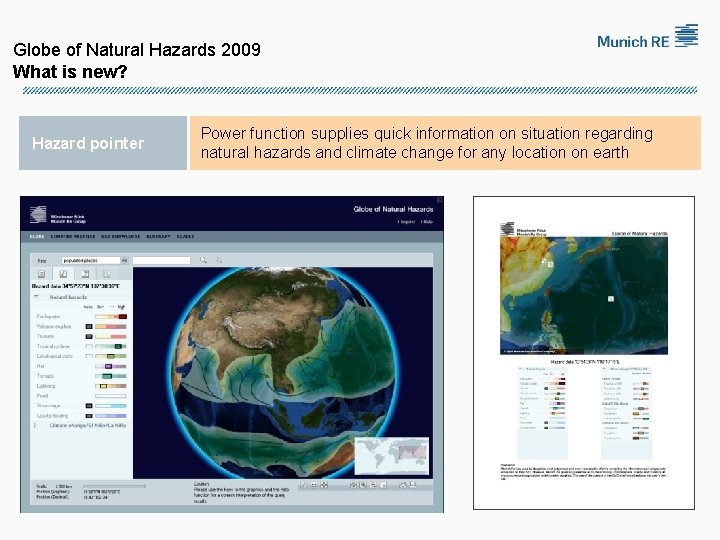720x540 pixels.
Task: Click the Tsunami hazard scale bar
Action: click(111, 337)
